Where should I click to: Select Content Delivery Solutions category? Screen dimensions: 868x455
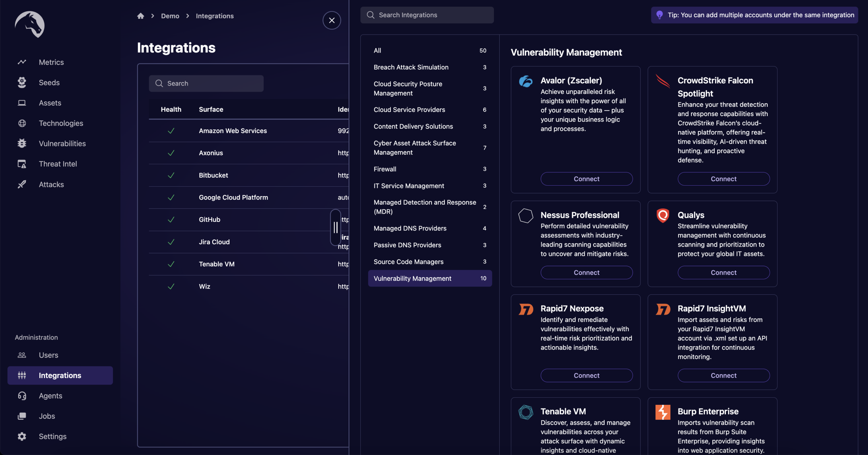tap(430, 126)
